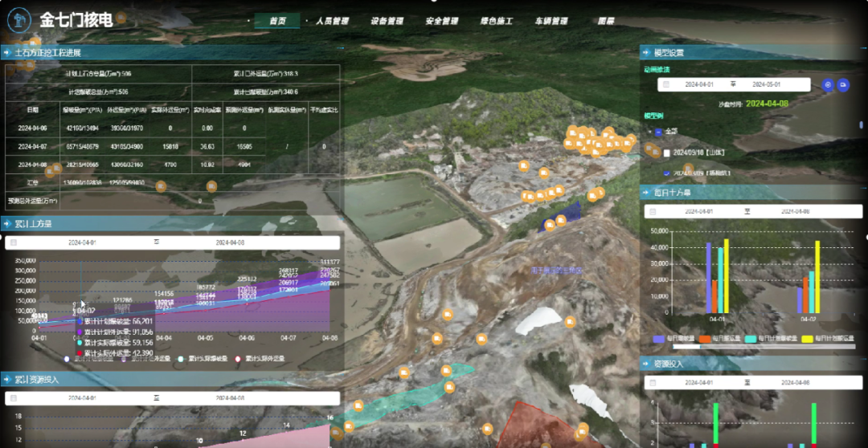
Task: Open the 累计土方量 date range picker
Action: click(x=173, y=242)
